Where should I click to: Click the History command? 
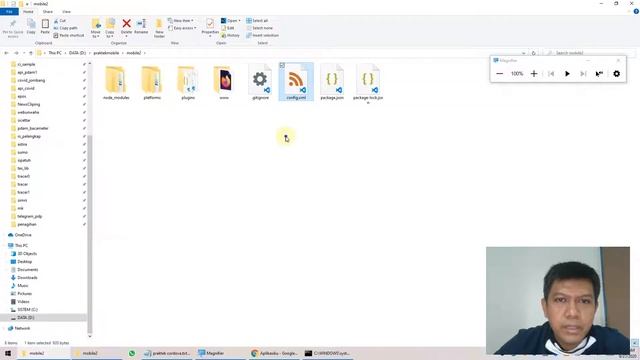230,36
